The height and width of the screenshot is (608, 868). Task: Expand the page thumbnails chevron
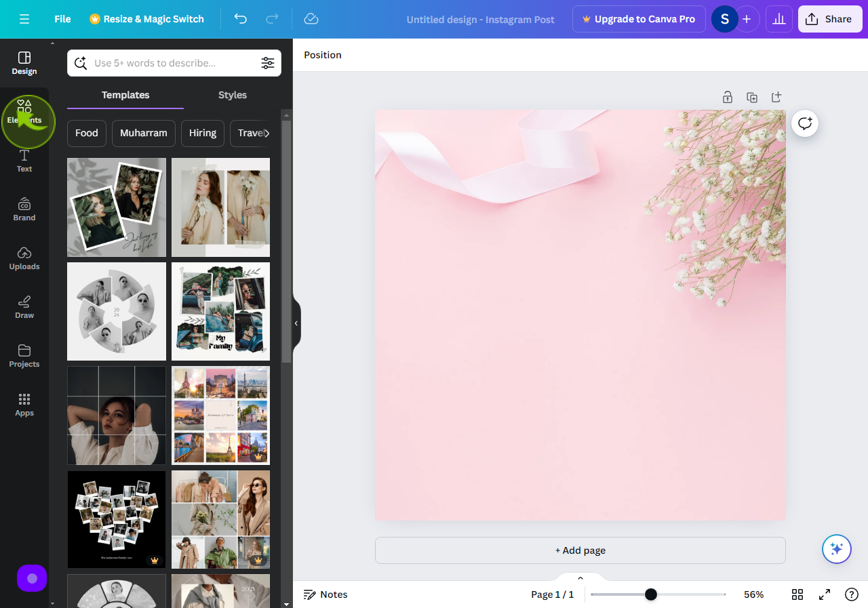pos(580,578)
